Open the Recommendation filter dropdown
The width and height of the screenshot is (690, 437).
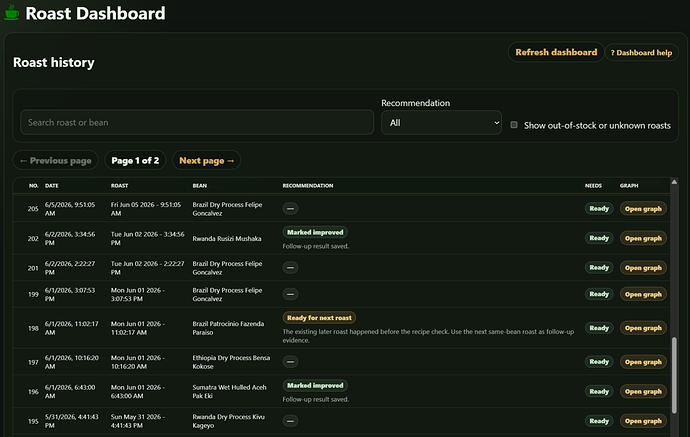point(441,123)
